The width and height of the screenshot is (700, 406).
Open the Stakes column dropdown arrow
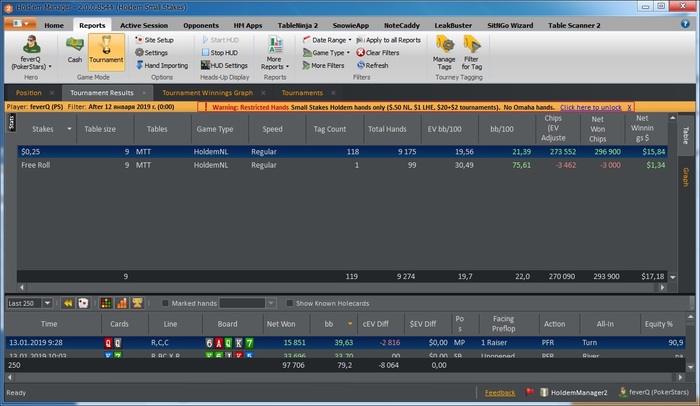pyautogui.click(x=69, y=129)
